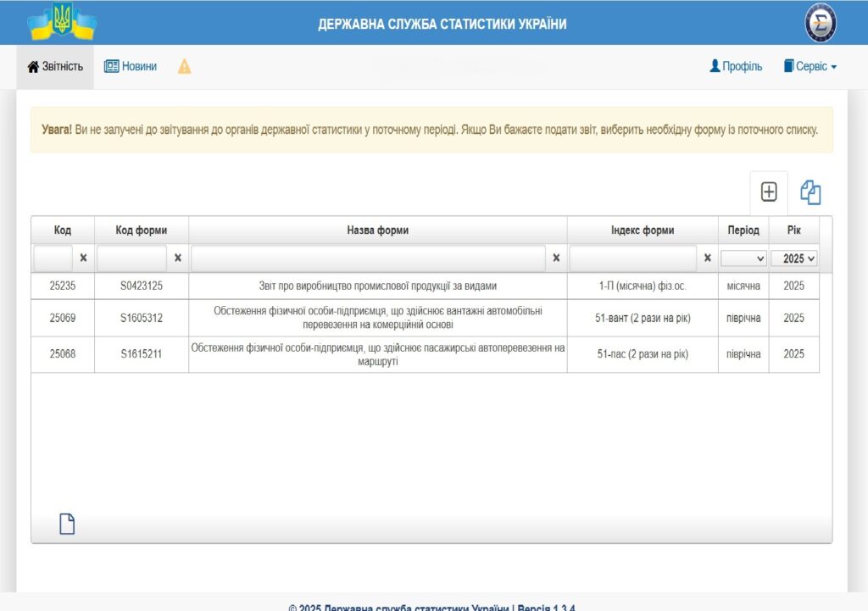
Task: Open the Звітність tab
Action: [56, 67]
